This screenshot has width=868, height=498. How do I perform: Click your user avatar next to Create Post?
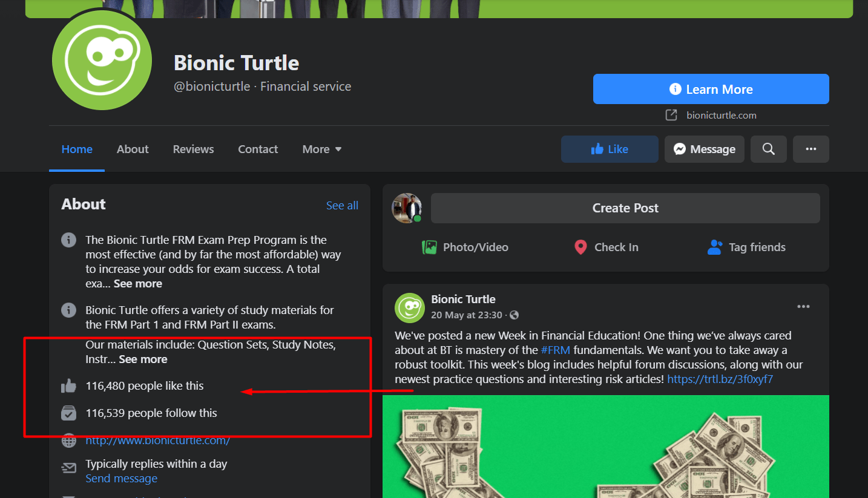coord(407,208)
